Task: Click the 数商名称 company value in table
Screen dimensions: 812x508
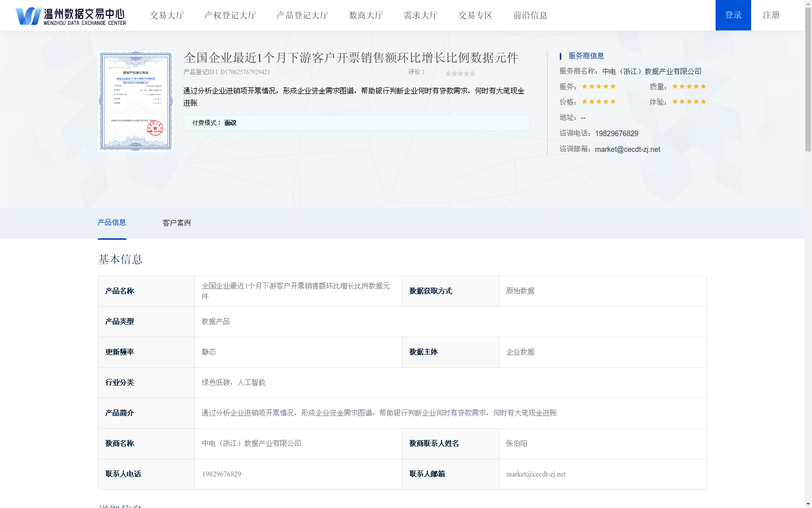Action: [x=251, y=443]
